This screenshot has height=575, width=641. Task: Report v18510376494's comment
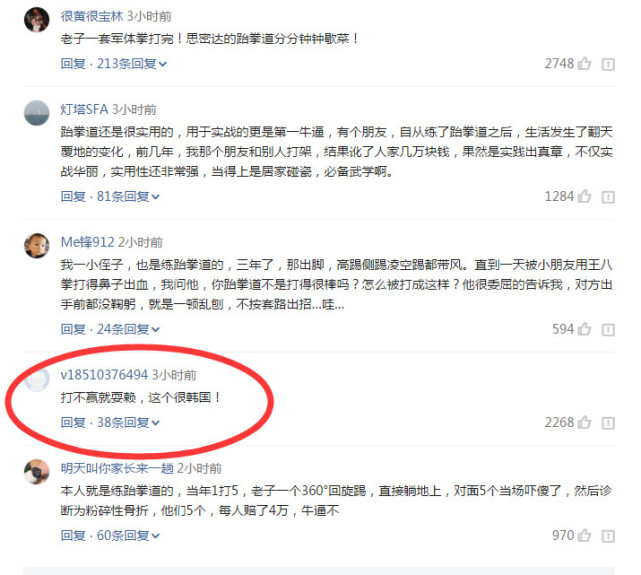tap(608, 423)
